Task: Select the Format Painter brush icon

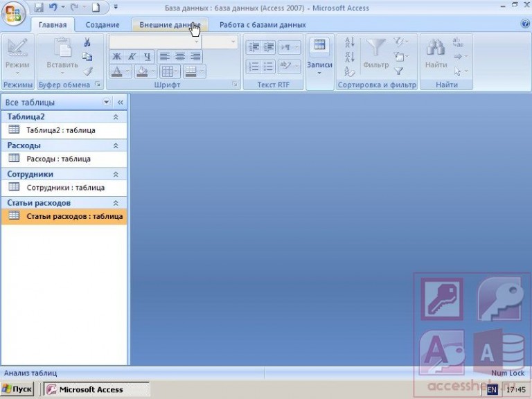Action: (x=87, y=71)
